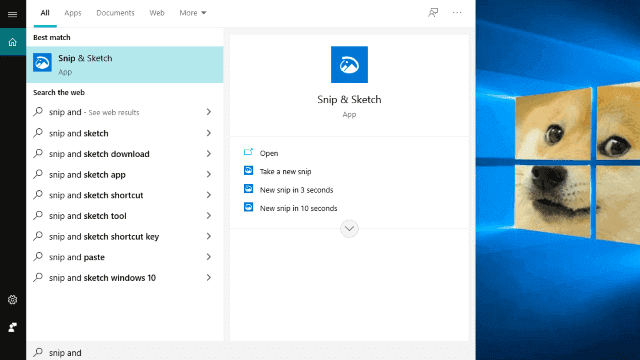Click the Take a new snip icon

[249, 171]
